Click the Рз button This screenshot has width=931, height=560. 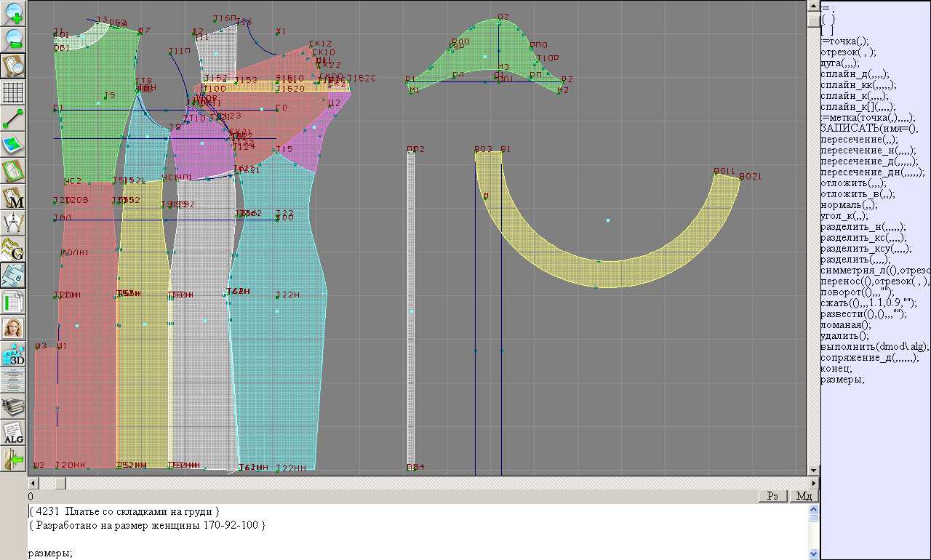tap(773, 496)
